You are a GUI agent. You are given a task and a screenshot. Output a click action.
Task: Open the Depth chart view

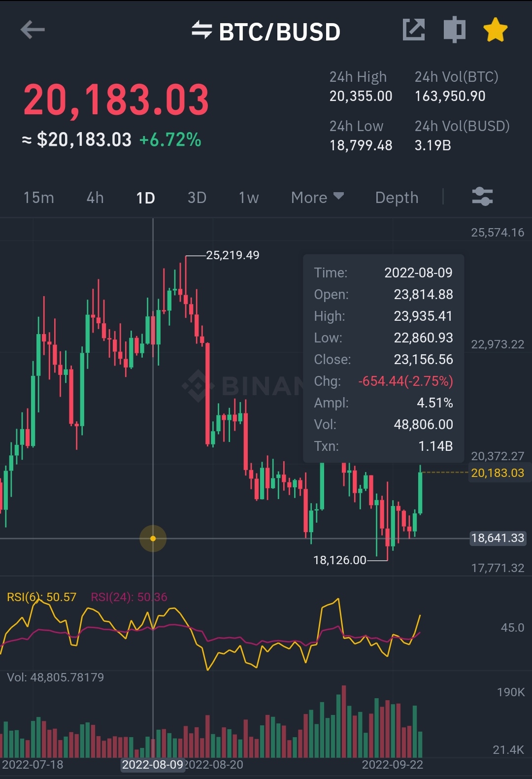(397, 198)
